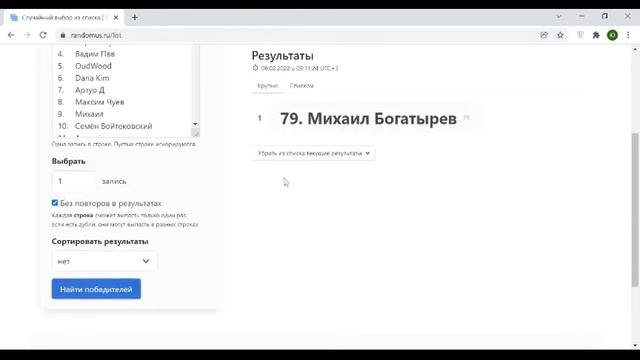Minimize the browser window

click(582, 16)
